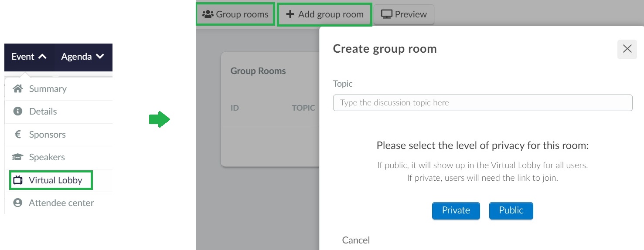
Task: Click the monitor icon on Preview button
Action: (386, 14)
